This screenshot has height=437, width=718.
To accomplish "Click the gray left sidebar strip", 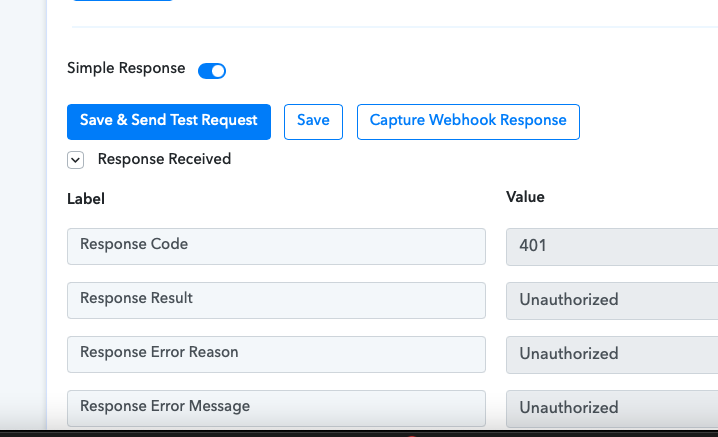I will coord(23,214).
